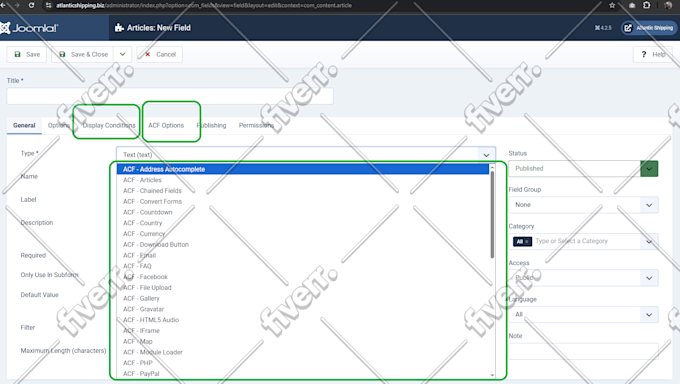Select ACF - PayPal option
Screen dimensions: 680x384
click(303, 374)
